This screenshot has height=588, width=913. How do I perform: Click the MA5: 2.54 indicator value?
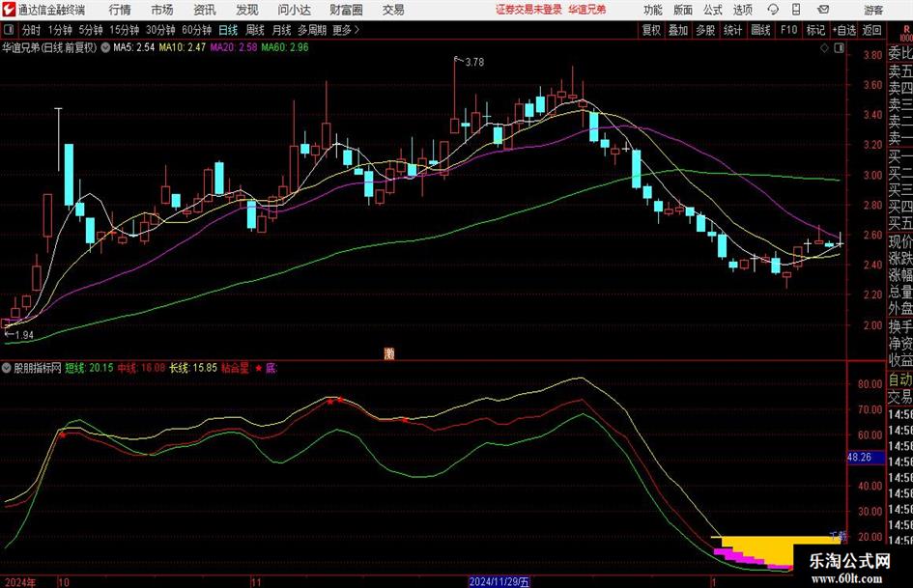tap(134, 47)
